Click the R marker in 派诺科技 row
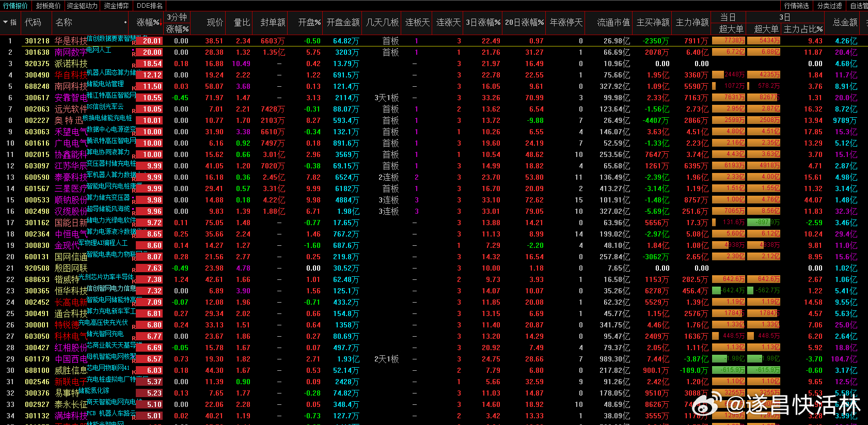Image resolution: width=868 pixels, height=425 pixels. tap(134, 65)
